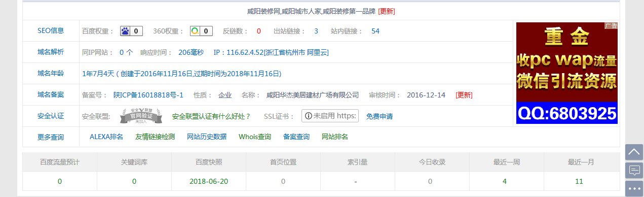
Task: Open the 网站排名 link
Action: [335, 137]
